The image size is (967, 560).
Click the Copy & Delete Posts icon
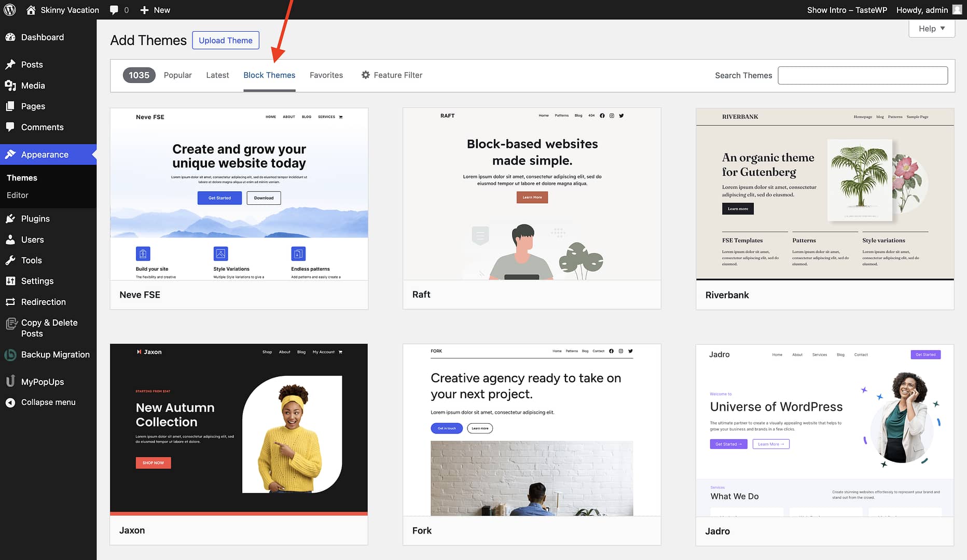tap(11, 324)
